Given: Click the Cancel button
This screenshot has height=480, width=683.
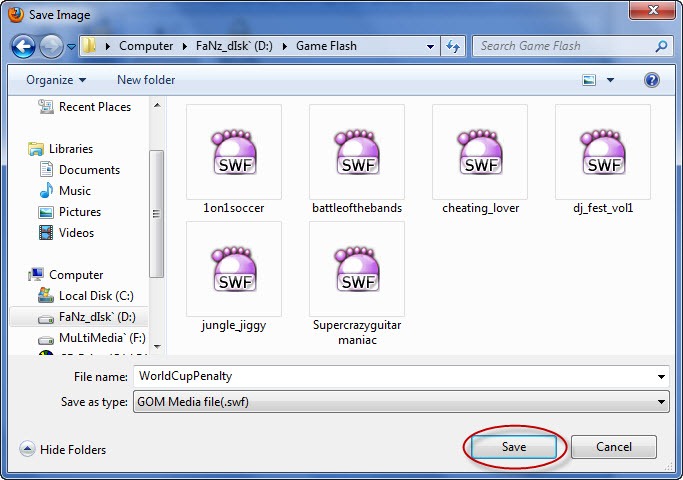Looking at the screenshot, I should 614,447.
